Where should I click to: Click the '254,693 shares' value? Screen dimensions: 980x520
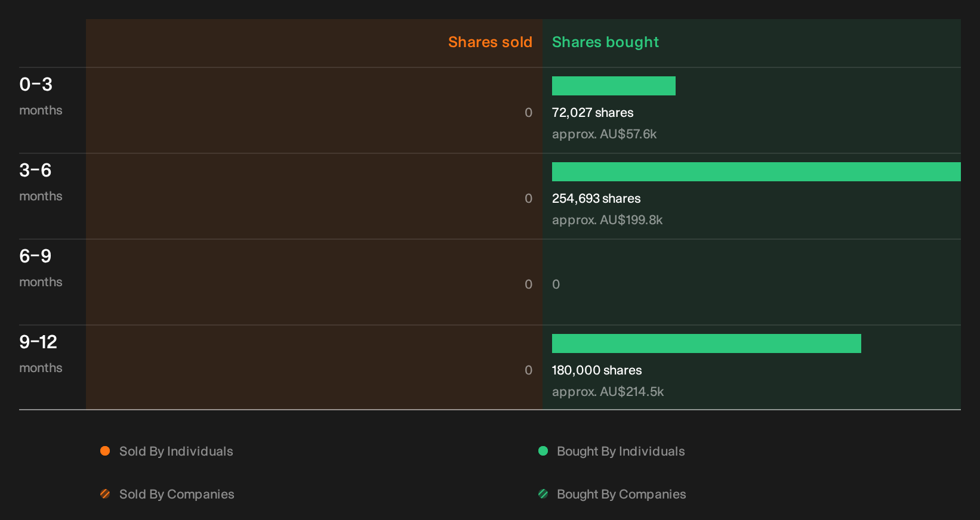(596, 199)
